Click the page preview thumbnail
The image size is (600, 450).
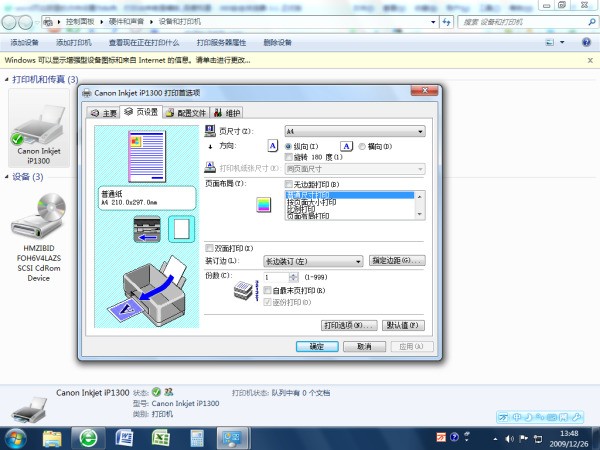(147, 157)
